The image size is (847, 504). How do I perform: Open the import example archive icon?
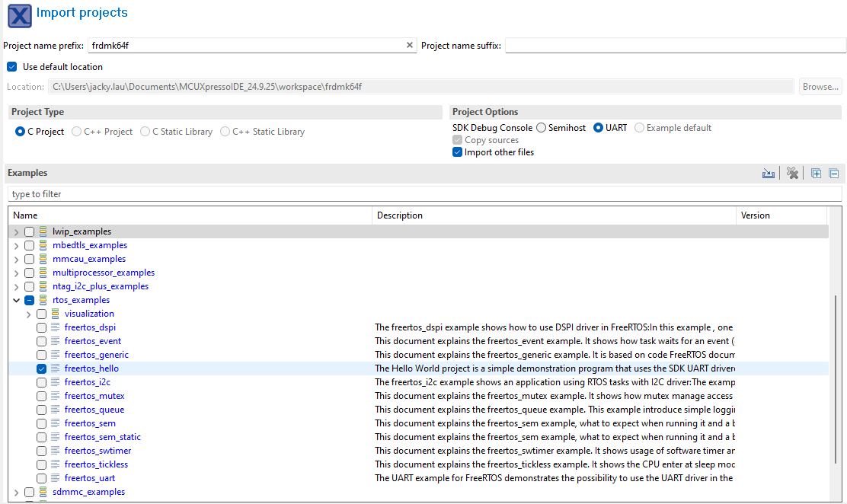[768, 173]
